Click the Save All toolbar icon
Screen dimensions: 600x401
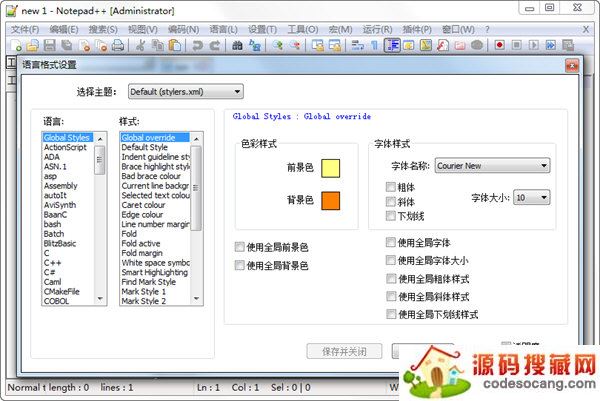coord(67,46)
